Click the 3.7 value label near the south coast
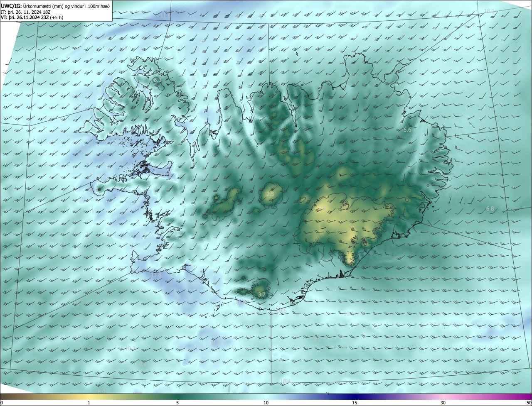This screenshot has height=406, width=532. tap(261, 294)
